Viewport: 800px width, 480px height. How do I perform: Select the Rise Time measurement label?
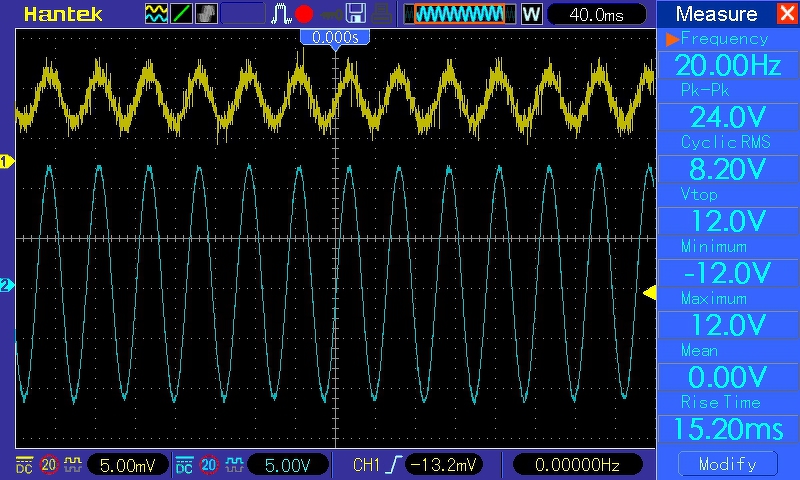(x=720, y=402)
